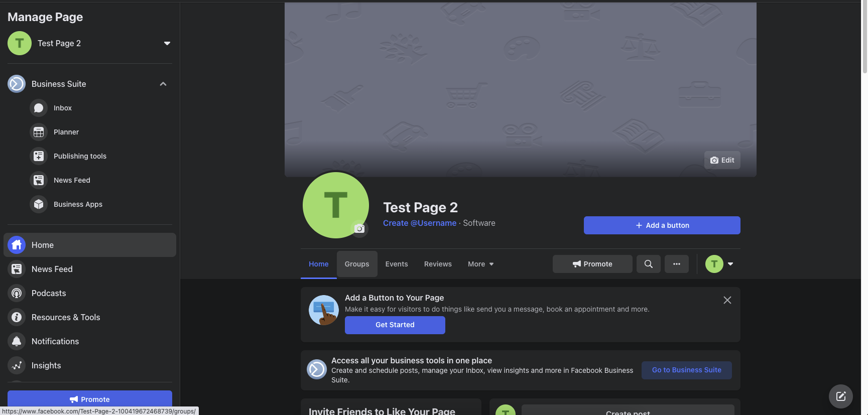This screenshot has width=868, height=415.
Task: Click the Manage Page heading
Action: click(45, 17)
